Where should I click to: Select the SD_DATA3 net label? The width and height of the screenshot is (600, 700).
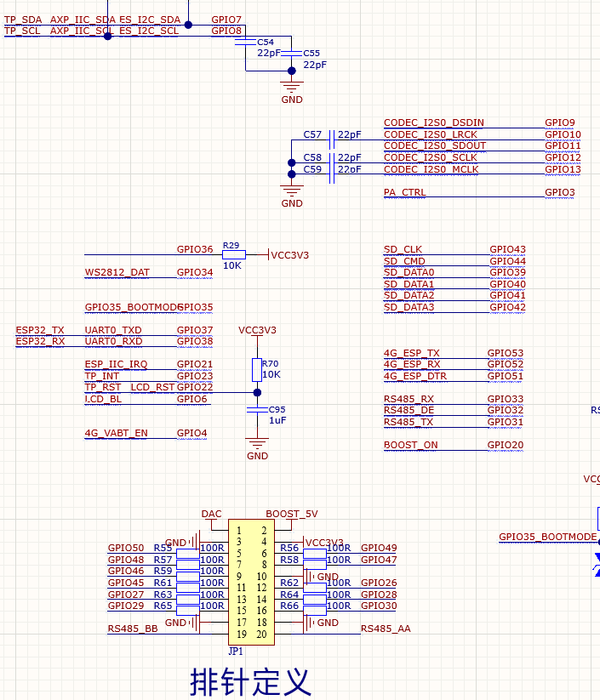(409, 307)
